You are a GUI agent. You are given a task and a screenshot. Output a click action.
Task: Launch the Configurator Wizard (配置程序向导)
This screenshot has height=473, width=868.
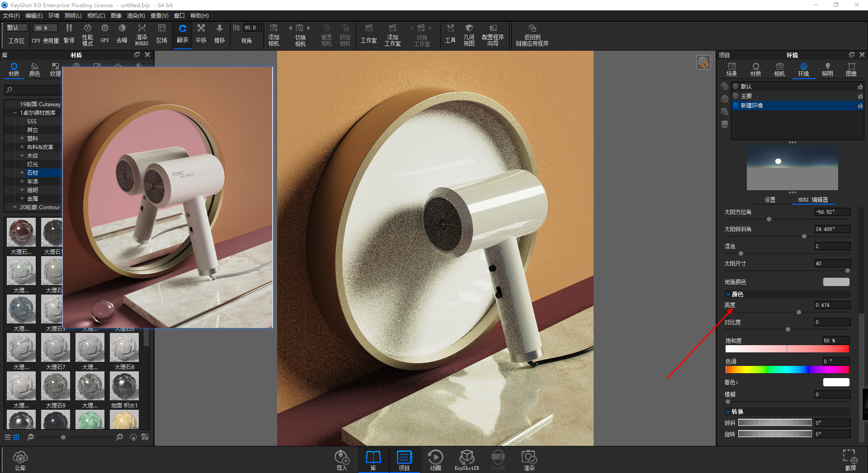(x=493, y=34)
